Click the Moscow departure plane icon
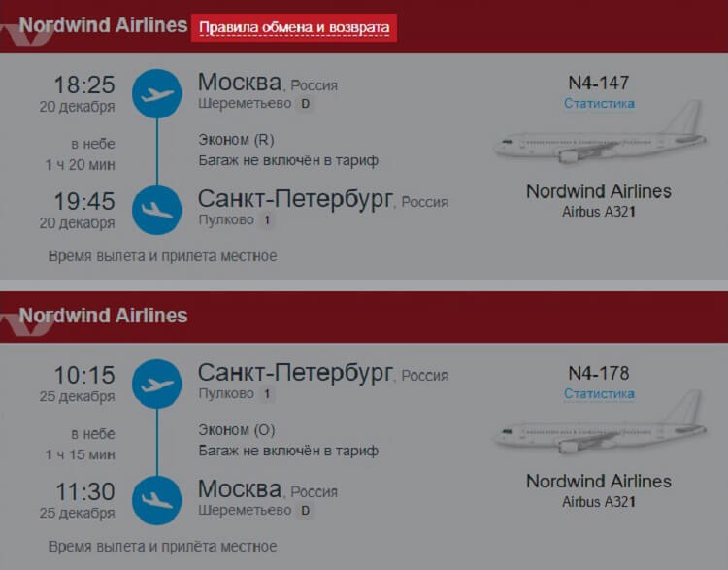The height and width of the screenshot is (570, 728). click(x=157, y=94)
